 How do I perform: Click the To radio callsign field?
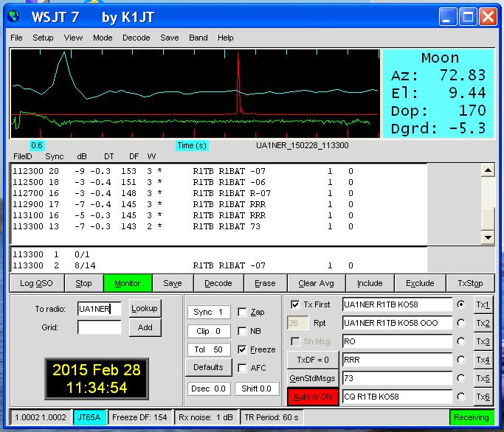99,309
